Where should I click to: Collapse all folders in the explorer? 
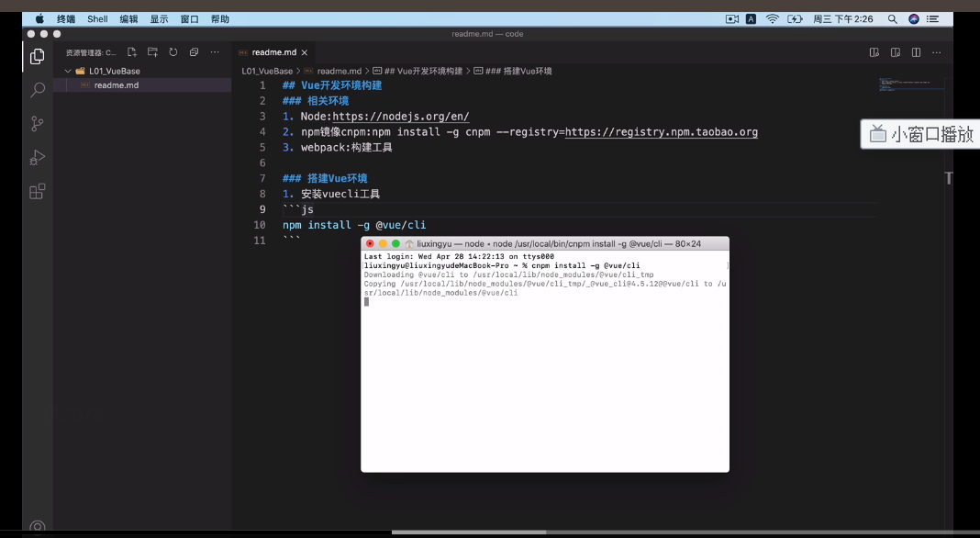(x=194, y=52)
